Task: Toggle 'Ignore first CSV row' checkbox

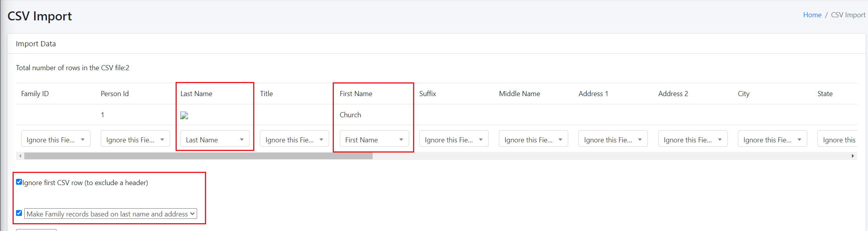Action: (x=19, y=182)
